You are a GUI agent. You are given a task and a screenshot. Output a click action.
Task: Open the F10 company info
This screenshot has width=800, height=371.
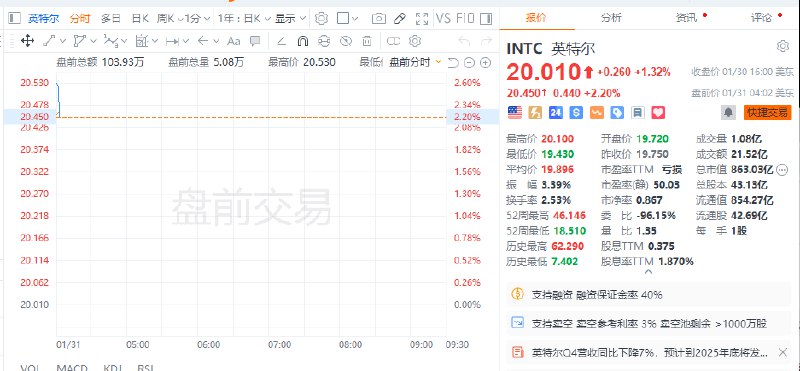point(465,19)
